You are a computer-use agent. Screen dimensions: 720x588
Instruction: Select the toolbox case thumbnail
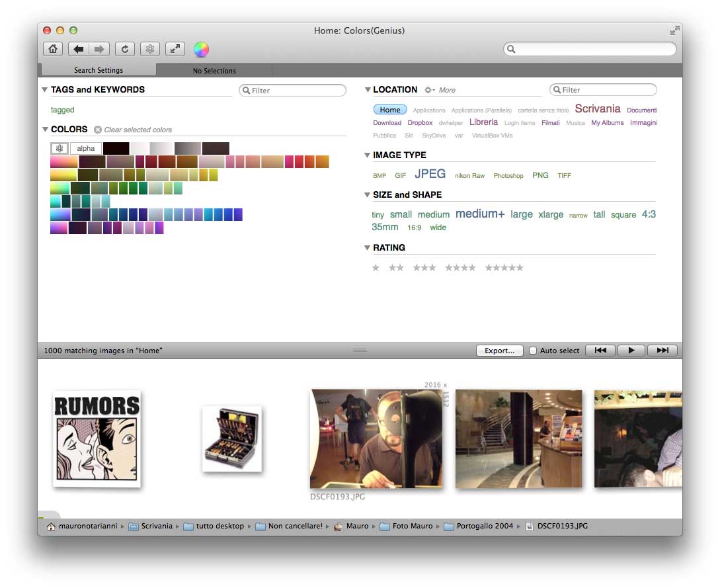coord(232,439)
